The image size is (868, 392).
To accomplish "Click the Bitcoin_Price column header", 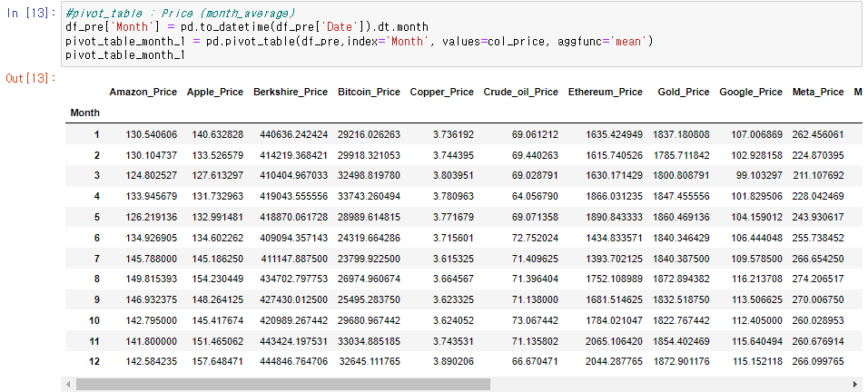I will [x=369, y=93].
